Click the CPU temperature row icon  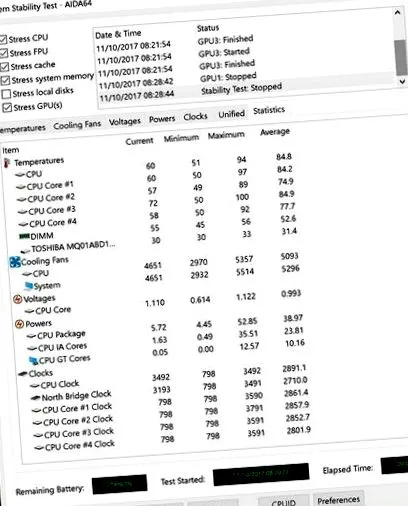point(20,174)
